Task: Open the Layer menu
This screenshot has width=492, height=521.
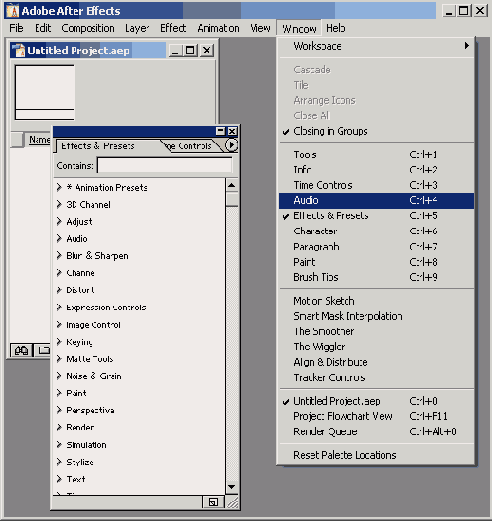Action: tap(137, 28)
